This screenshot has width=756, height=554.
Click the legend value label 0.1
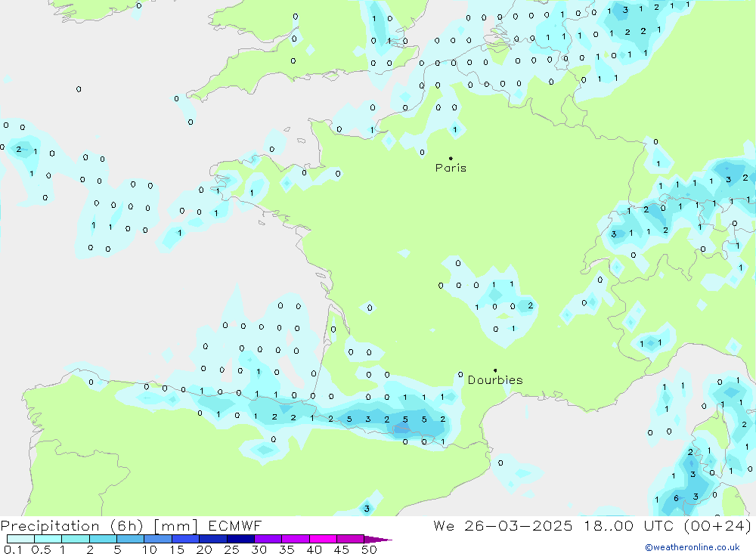[x=13, y=549]
